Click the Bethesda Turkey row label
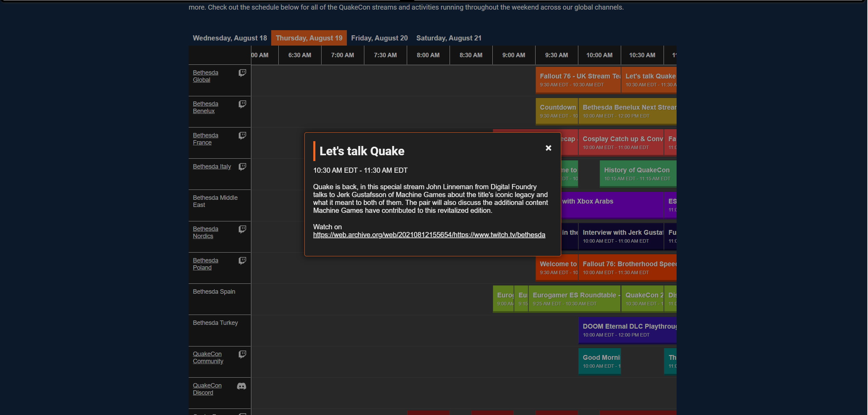868x415 pixels. click(215, 323)
